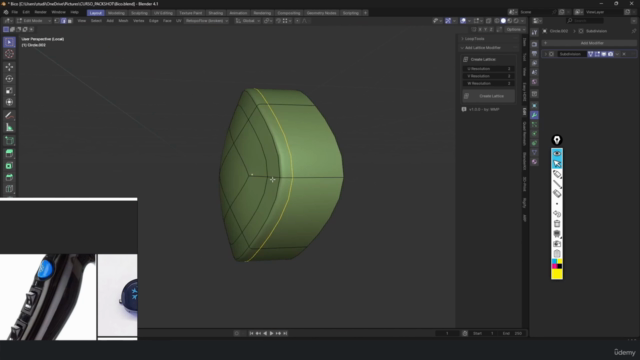
Task: Open the viewport shading options dropdown
Action: [x=523, y=21]
